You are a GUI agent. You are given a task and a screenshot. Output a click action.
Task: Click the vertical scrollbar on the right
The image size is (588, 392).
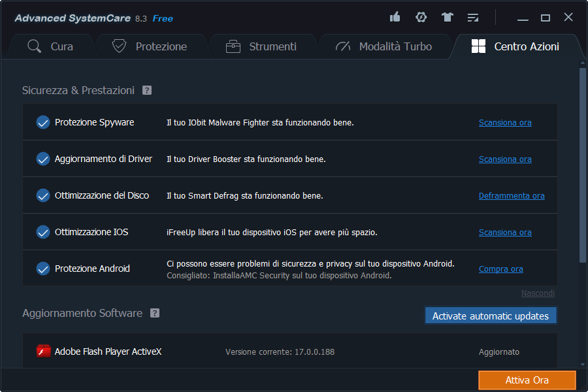coord(582,163)
